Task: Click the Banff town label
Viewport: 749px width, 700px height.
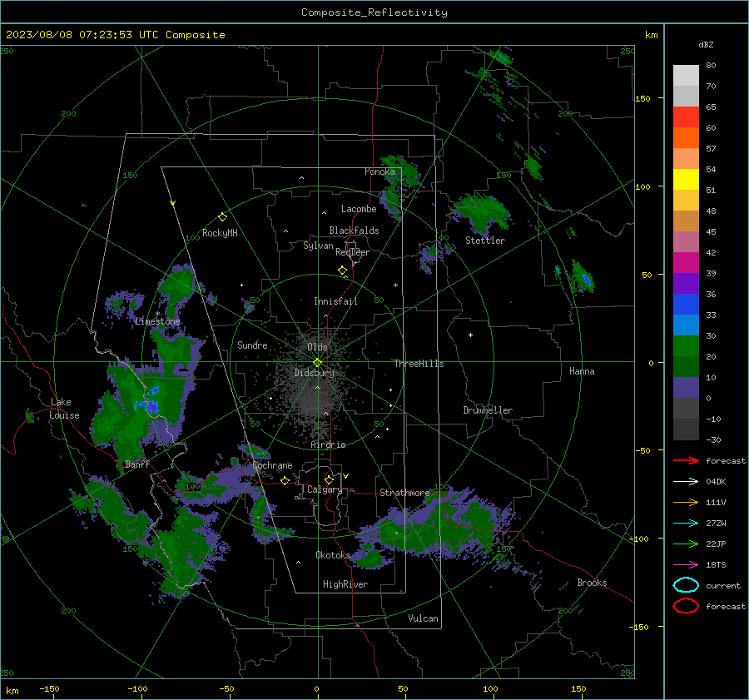Action: 137,464
